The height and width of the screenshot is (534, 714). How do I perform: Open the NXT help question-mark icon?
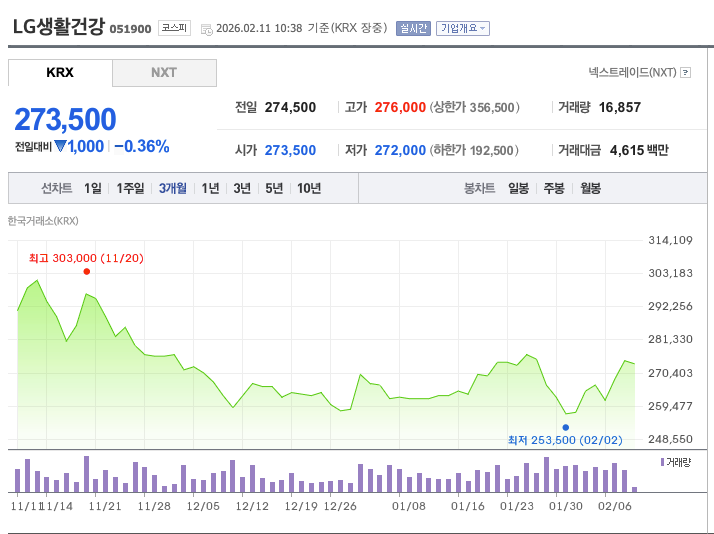click(685, 72)
